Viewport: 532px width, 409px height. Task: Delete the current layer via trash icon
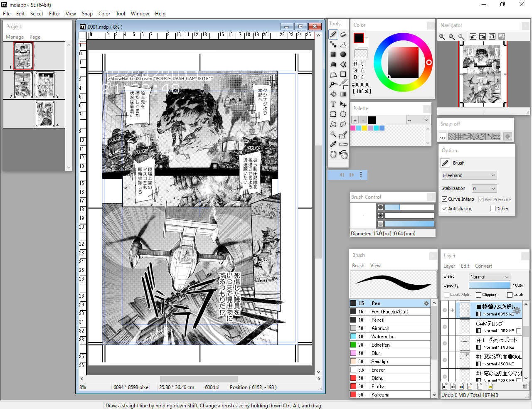(525, 386)
